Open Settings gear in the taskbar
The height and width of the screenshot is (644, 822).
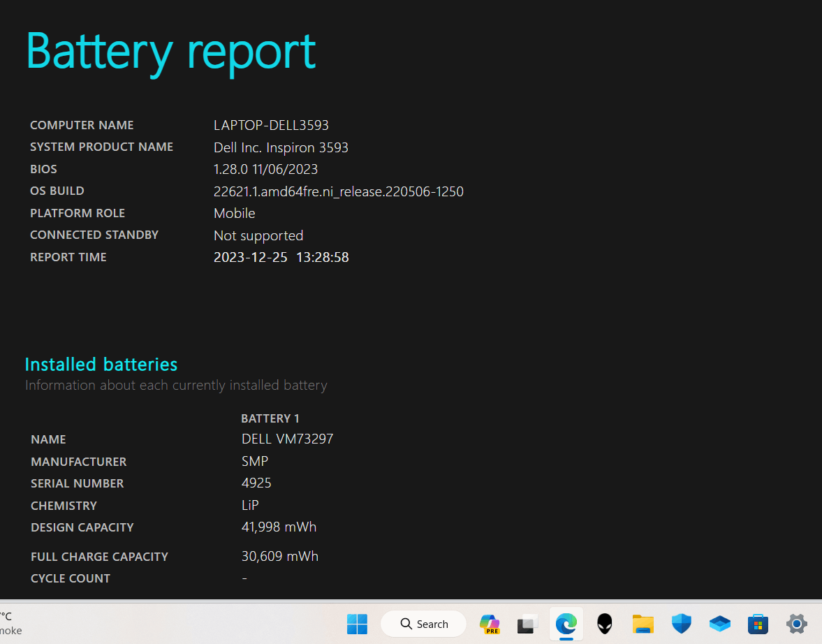pos(796,624)
